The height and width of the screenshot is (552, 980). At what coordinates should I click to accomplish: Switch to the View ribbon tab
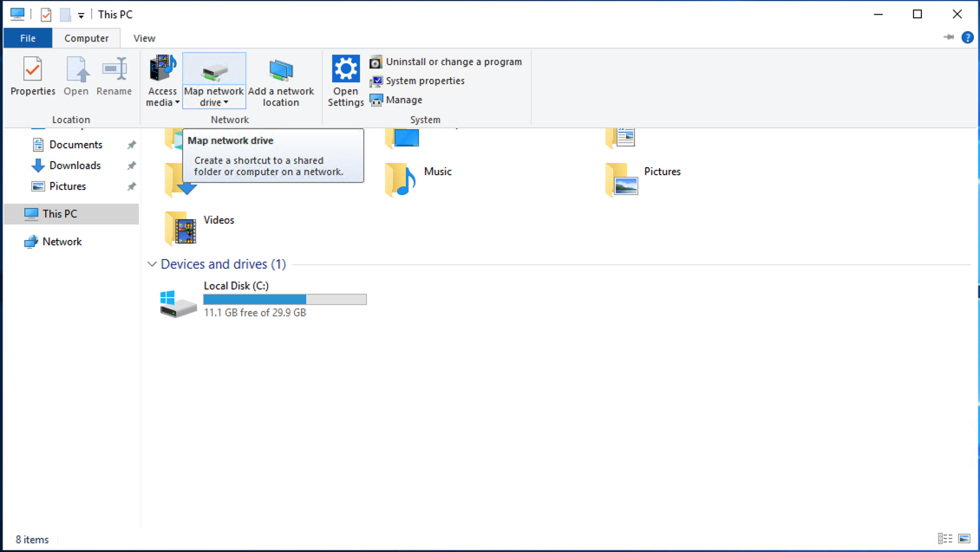pyautogui.click(x=144, y=38)
